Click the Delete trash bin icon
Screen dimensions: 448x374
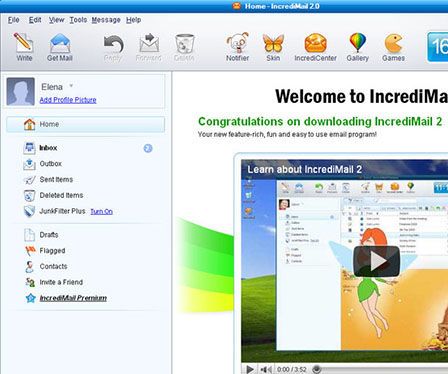184,44
